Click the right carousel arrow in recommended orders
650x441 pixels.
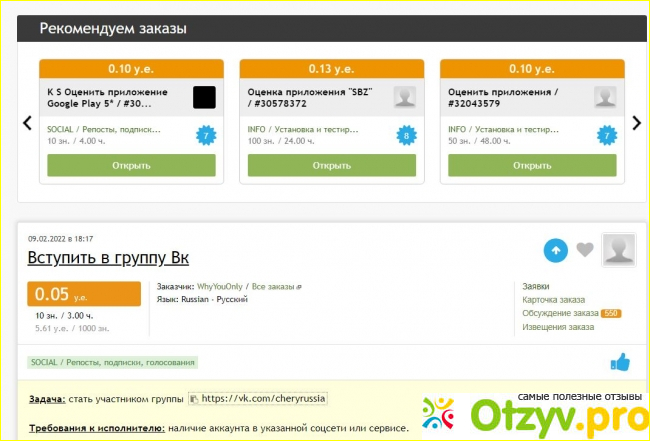point(636,123)
